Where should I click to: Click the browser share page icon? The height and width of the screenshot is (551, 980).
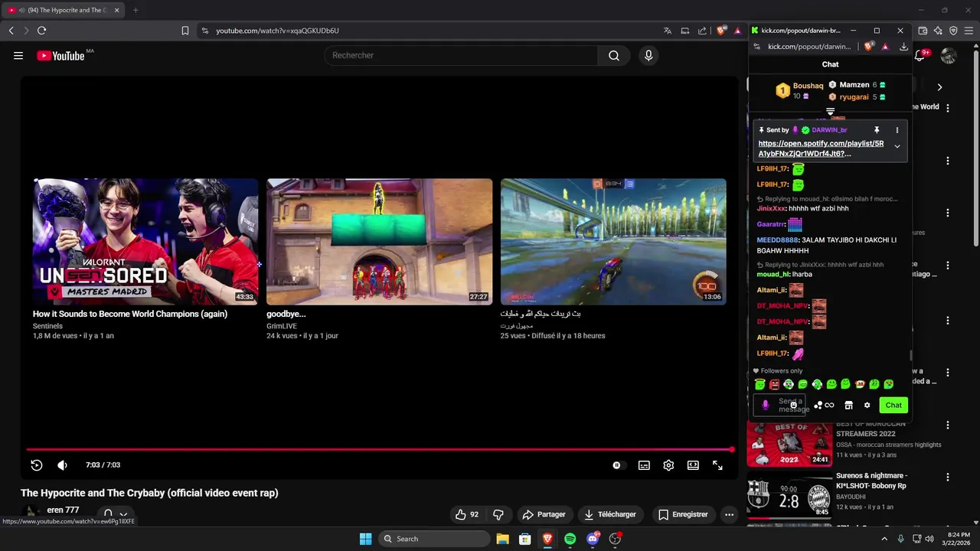point(702,31)
